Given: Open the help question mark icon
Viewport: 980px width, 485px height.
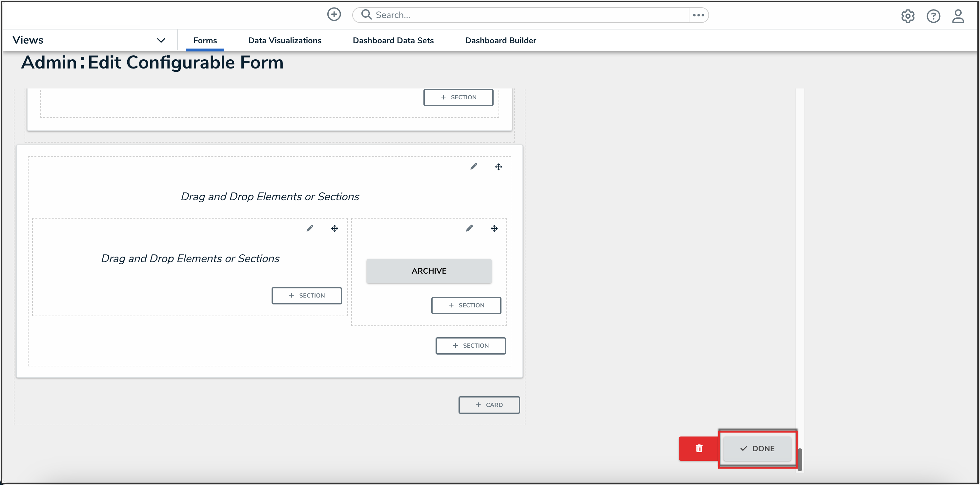Looking at the screenshot, I should (x=933, y=16).
